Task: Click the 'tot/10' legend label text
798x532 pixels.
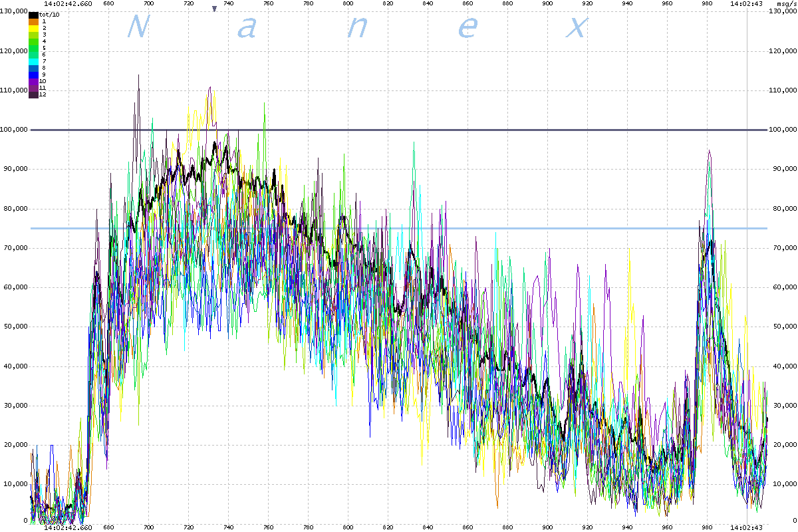Action: point(47,15)
